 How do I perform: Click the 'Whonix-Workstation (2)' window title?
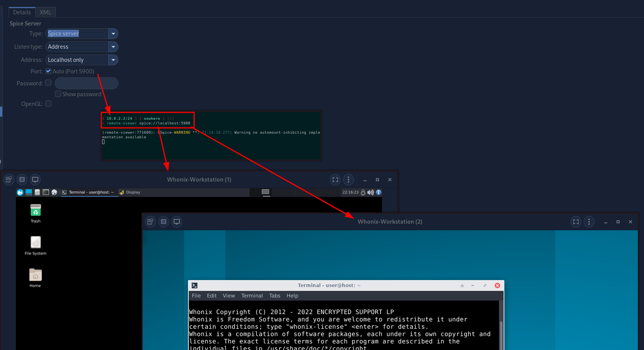coord(390,222)
